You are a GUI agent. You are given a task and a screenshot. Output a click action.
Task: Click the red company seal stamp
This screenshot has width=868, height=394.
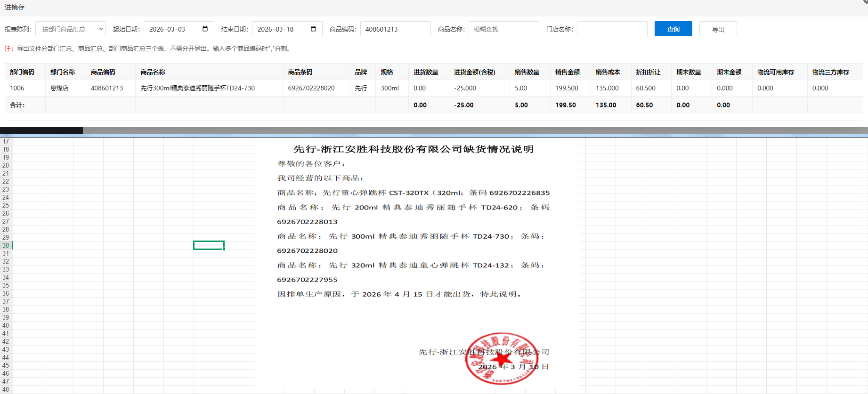502,359
